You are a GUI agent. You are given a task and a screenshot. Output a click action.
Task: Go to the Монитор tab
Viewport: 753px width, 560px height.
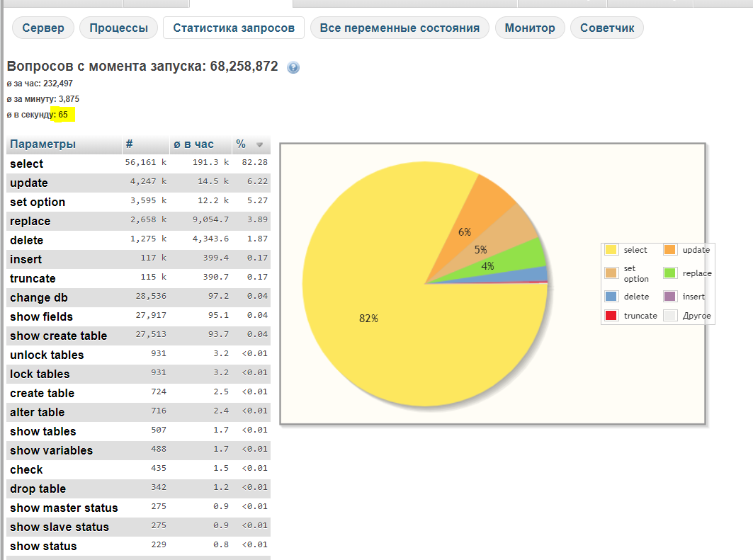[530, 28]
